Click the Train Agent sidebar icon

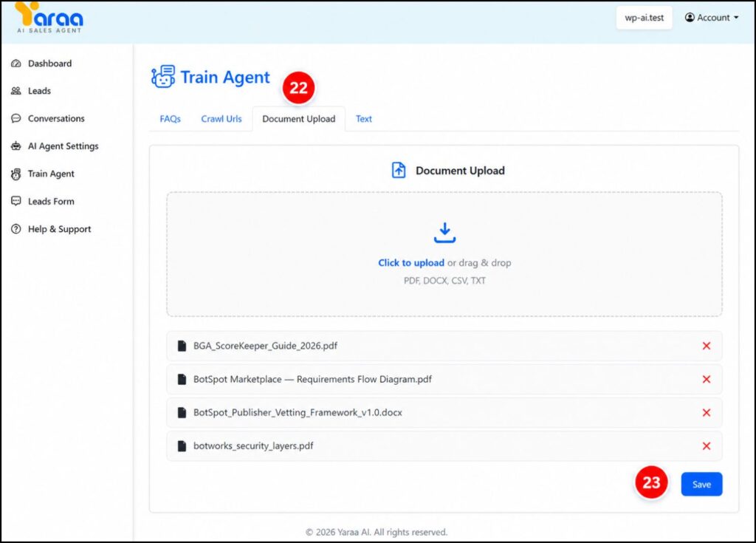16,174
